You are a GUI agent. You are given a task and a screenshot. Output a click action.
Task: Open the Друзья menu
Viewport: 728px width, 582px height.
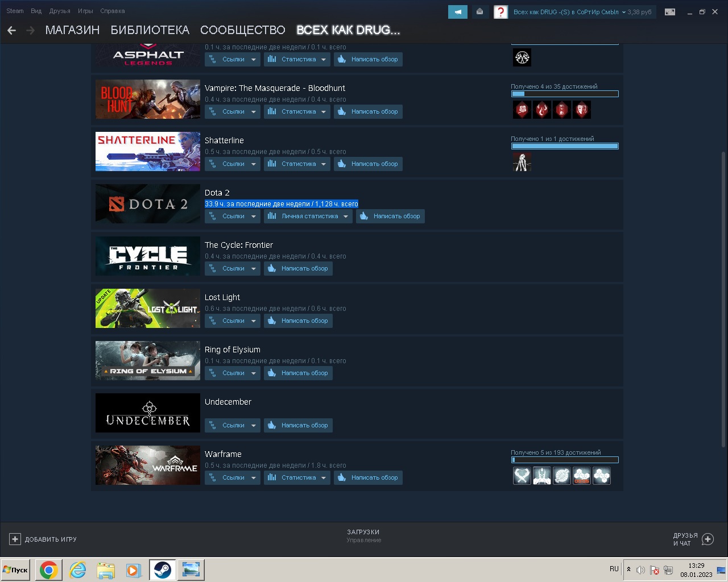(x=60, y=11)
